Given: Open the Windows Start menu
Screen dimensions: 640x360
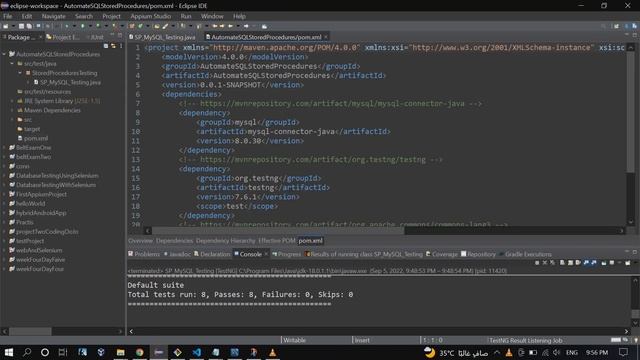Looking at the screenshot, I should pyautogui.click(x=9, y=352).
